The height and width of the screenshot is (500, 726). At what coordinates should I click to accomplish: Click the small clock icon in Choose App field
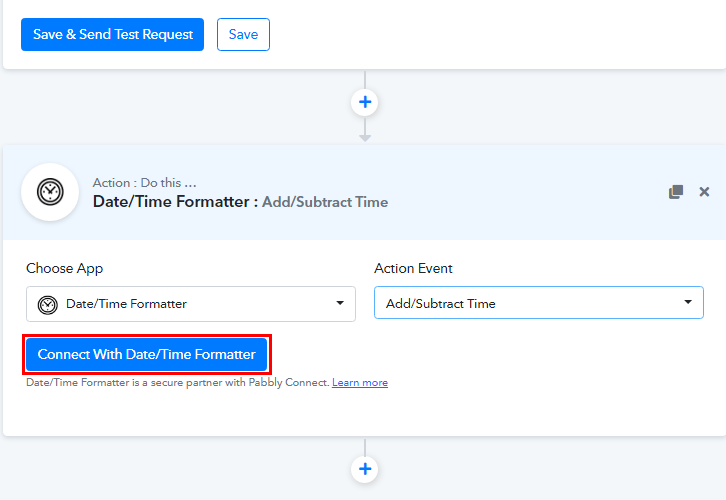click(x=46, y=304)
